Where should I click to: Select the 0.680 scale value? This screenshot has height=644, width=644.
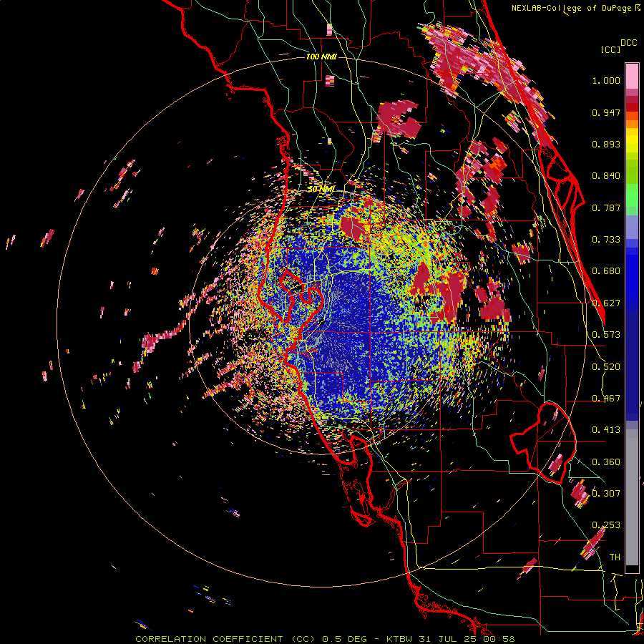[x=606, y=271]
